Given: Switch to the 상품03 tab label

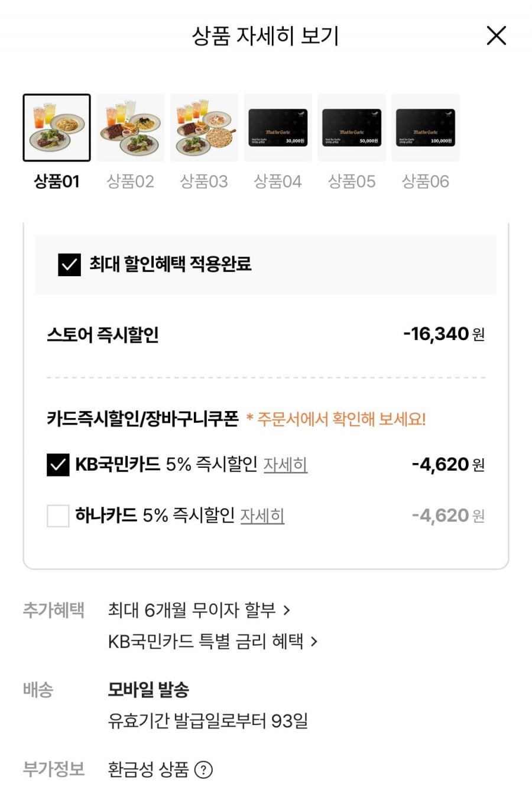Looking at the screenshot, I should [204, 182].
